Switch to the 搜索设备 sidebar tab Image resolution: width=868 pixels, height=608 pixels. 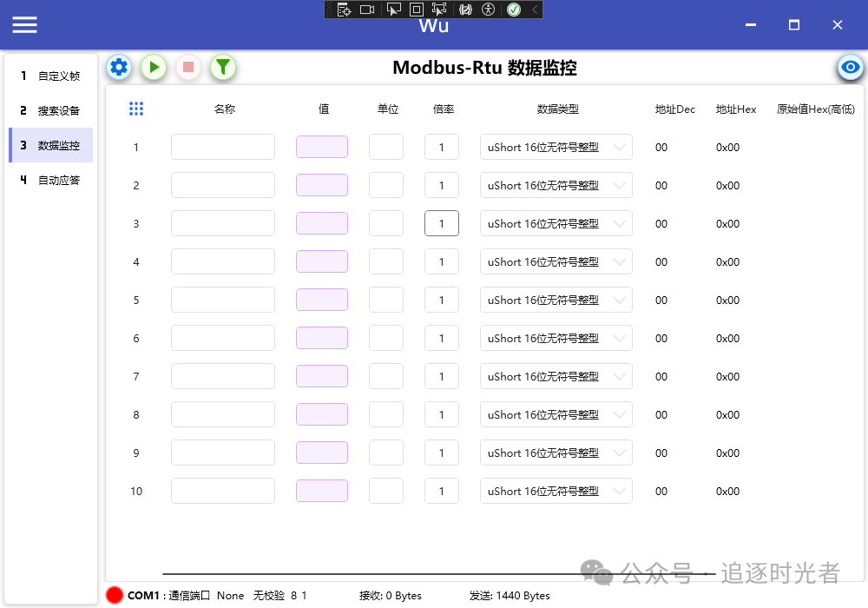[x=49, y=110]
